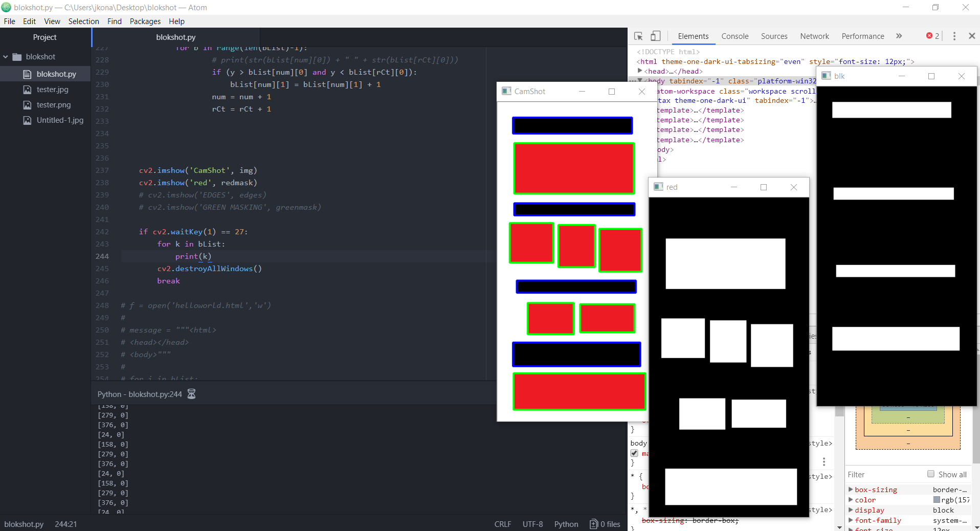Viewport: 980px width, 531px height.
Task: Click the Atom logo in the title bar
Action: pos(6,7)
